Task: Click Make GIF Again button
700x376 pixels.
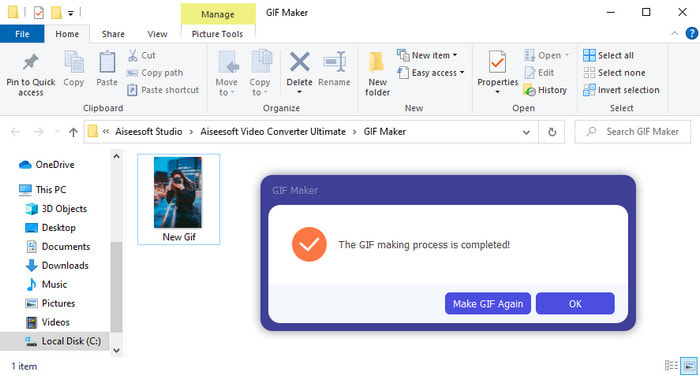Action: (x=488, y=304)
